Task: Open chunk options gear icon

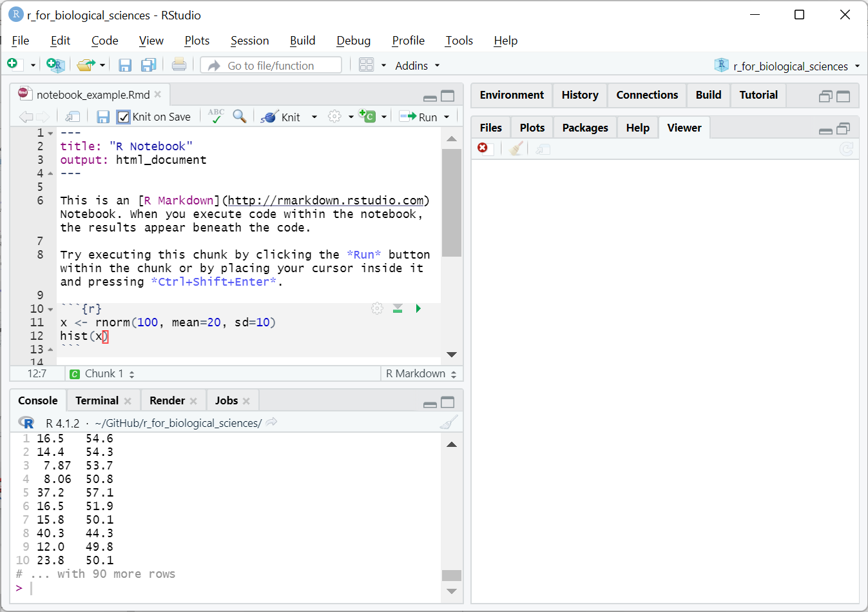Action: coord(377,309)
